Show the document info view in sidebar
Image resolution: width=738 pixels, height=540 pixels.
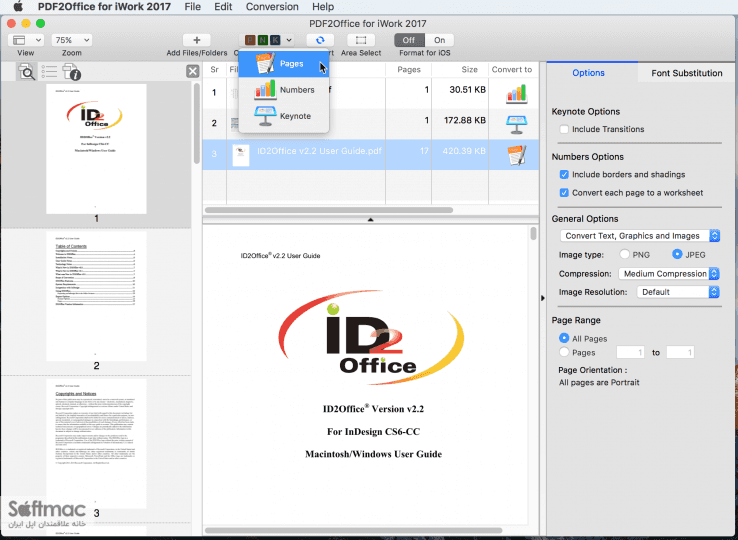pos(72,72)
